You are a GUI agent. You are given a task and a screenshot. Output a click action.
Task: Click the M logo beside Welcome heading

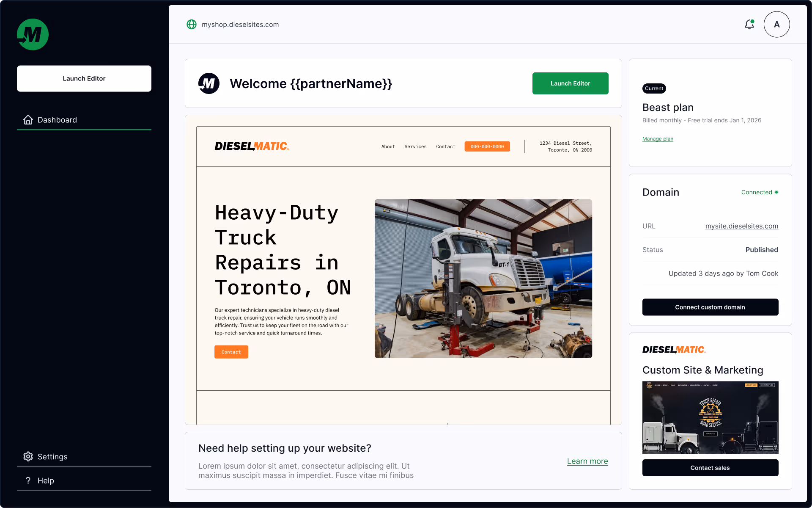(209, 83)
